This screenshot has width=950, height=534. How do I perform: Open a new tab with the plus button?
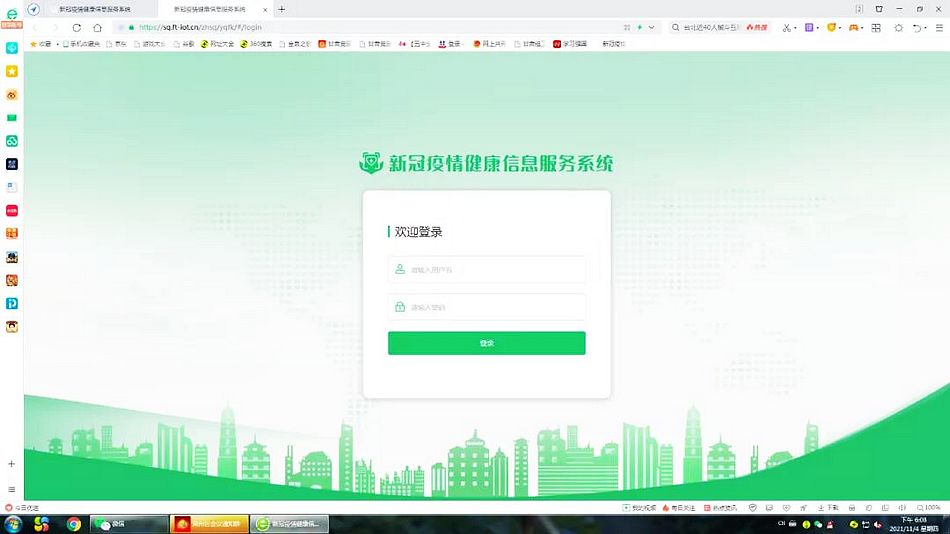tap(281, 9)
